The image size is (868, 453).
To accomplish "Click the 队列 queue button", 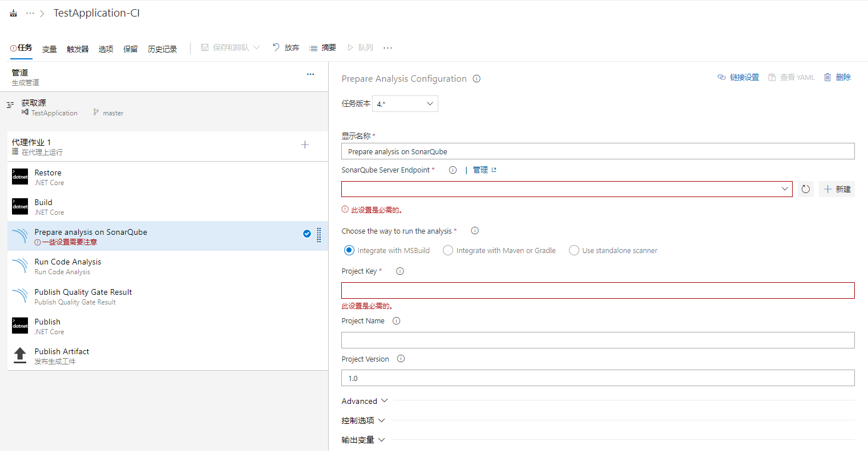I will [360, 48].
